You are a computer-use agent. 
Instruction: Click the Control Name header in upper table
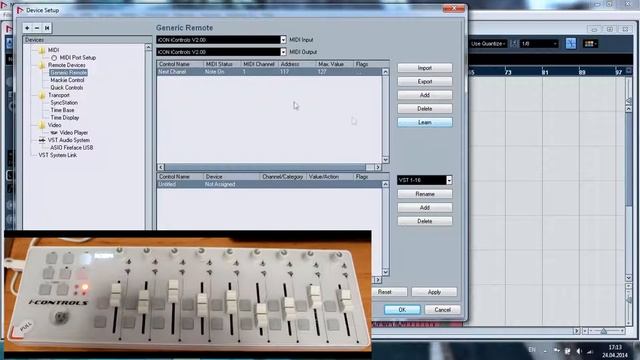174,64
